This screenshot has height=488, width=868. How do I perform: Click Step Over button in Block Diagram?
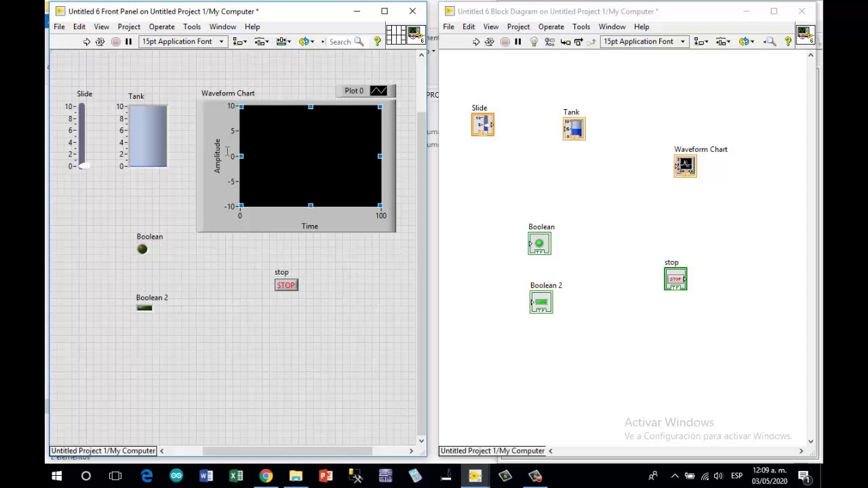click(x=578, y=42)
